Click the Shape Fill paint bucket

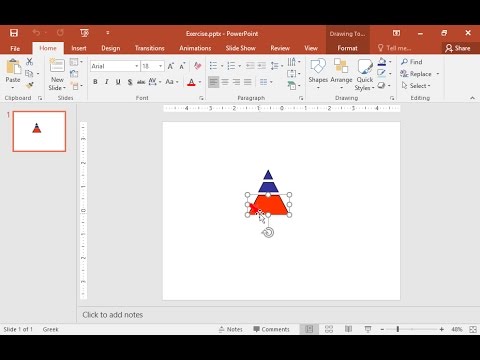tap(382, 61)
